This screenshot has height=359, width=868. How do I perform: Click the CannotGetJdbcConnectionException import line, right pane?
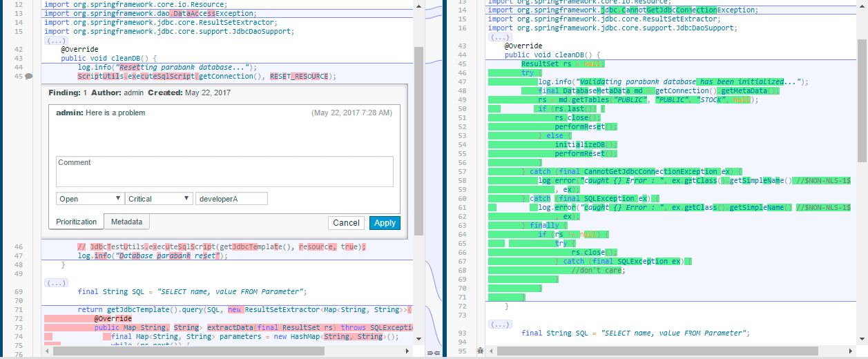point(622,10)
